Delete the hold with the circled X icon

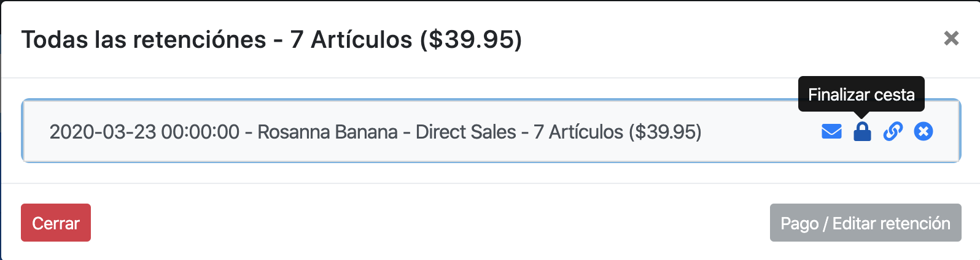(x=924, y=131)
